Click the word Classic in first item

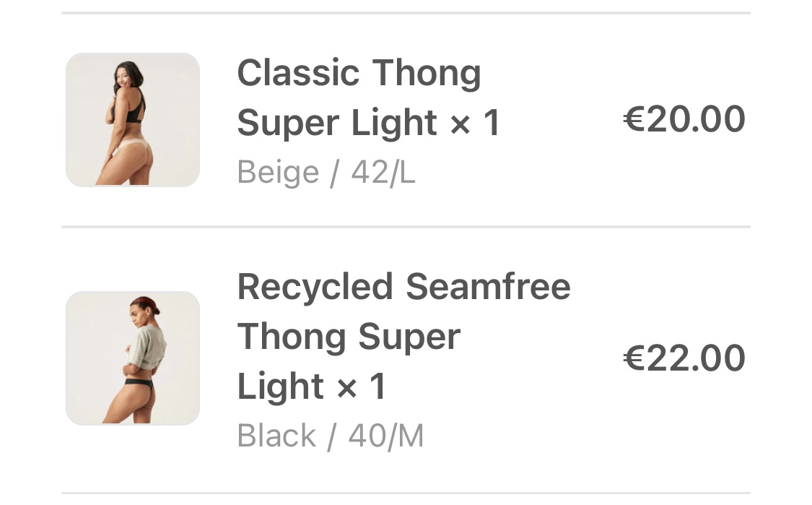click(x=298, y=73)
